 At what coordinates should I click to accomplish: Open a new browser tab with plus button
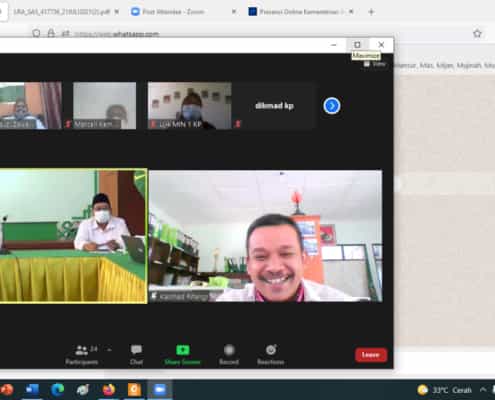371,12
